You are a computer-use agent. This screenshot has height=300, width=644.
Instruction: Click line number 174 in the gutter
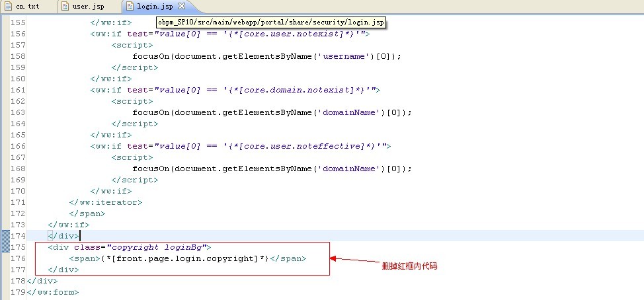pos(18,236)
